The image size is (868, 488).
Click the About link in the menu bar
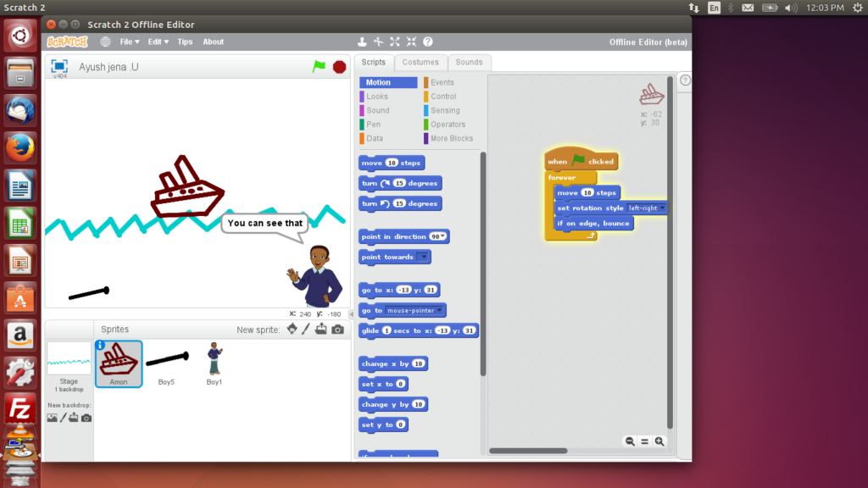214,42
